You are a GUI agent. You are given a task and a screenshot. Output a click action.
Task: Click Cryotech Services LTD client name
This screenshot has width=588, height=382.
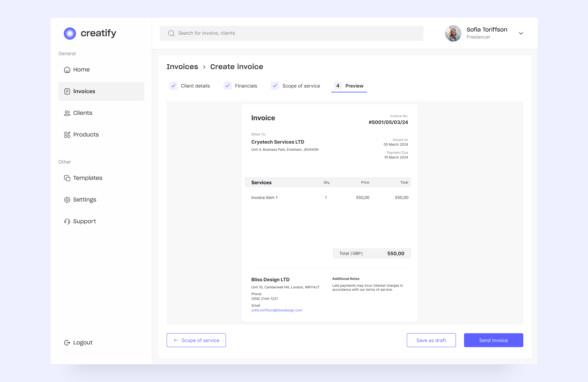278,142
